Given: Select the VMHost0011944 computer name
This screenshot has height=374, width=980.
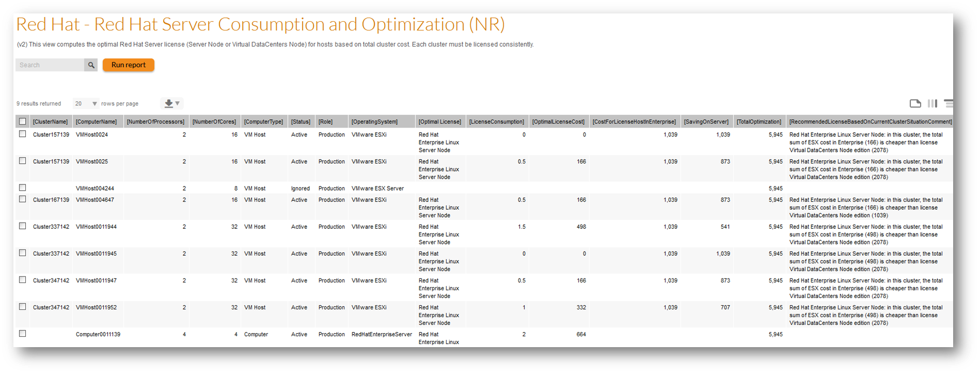Looking at the screenshot, I should pyautogui.click(x=96, y=227).
